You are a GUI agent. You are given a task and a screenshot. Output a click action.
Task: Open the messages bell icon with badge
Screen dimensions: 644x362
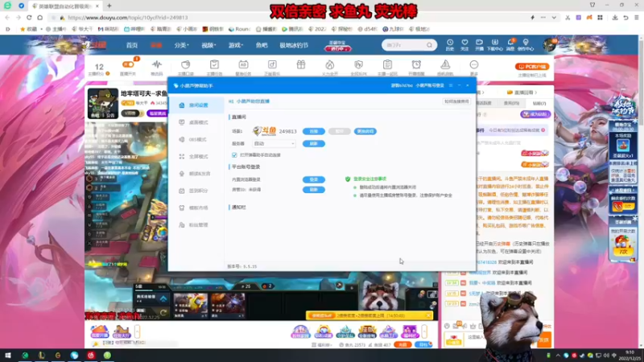click(x=510, y=44)
